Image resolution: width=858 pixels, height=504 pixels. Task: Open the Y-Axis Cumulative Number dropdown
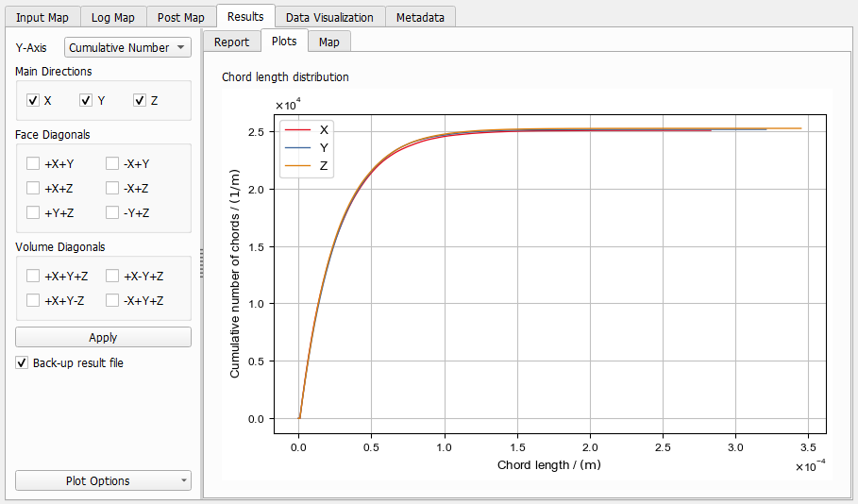click(x=127, y=47)
